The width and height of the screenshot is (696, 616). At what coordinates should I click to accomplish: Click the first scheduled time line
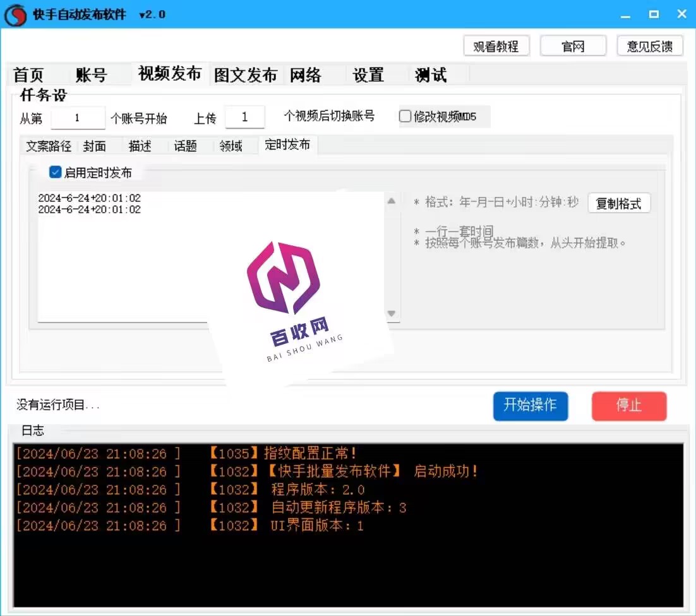coord(89,198)
